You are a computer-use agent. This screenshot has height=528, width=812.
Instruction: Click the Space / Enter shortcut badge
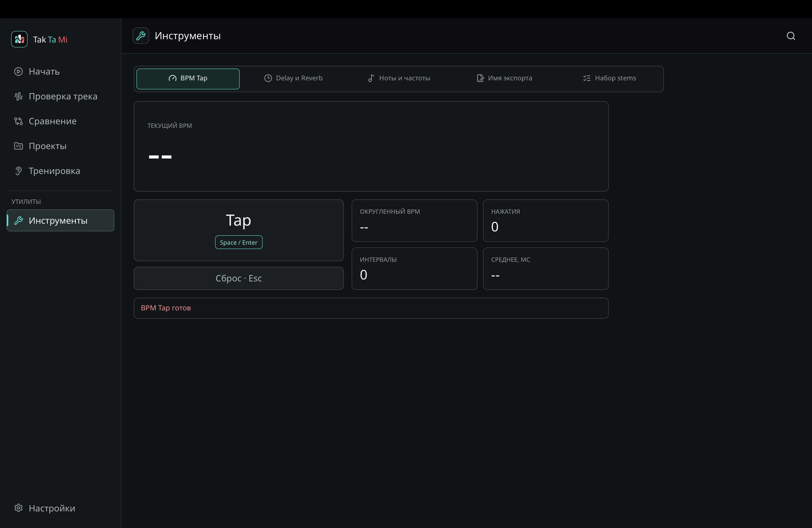[x=238, y=242]
